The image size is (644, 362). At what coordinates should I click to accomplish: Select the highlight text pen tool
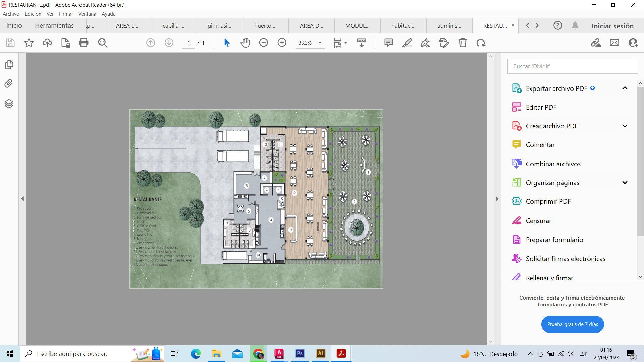pos(407,43)
